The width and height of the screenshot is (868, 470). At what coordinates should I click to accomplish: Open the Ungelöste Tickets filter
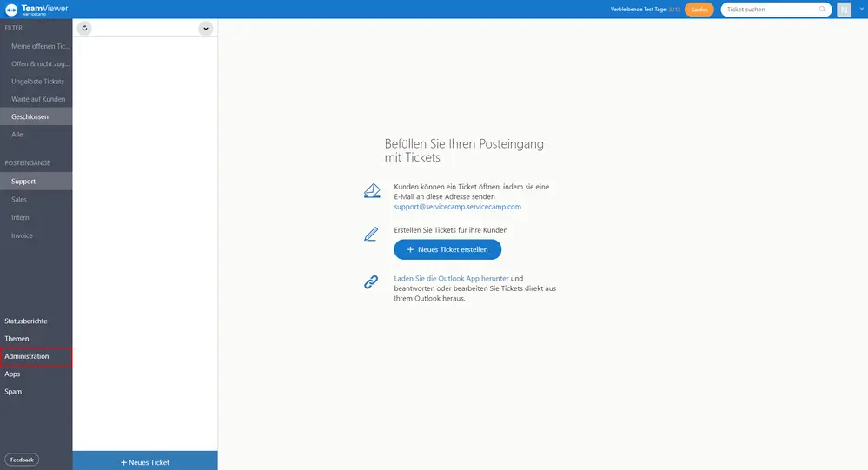[x=36, y=82]
